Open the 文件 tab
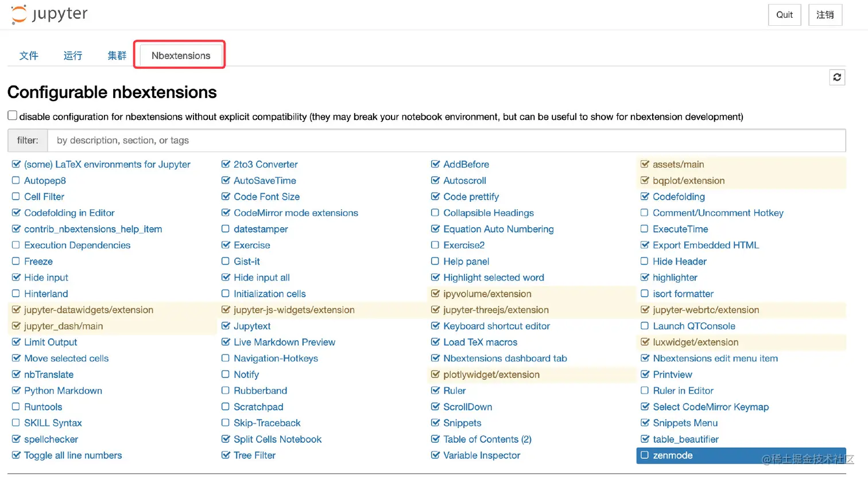The image size is (868, 479). (29, 55)
